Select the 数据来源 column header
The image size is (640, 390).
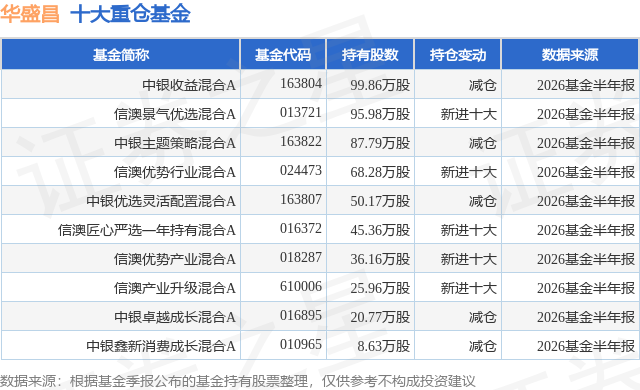click(x=570, y=55)
